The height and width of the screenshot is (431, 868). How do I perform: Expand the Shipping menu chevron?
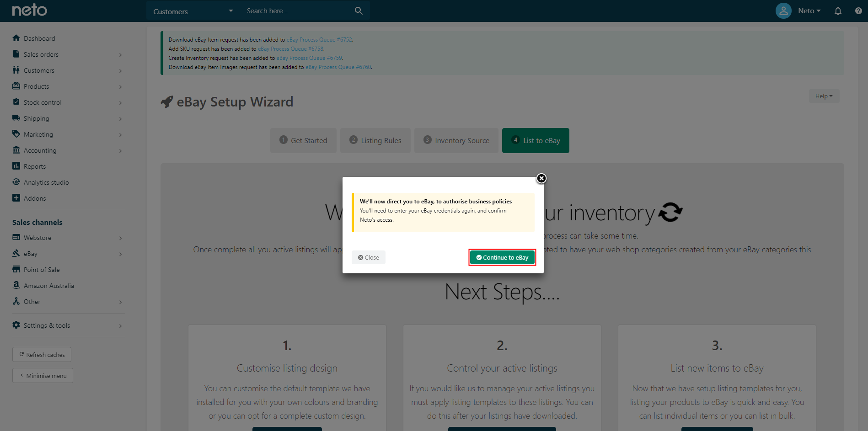click(x=120, y=119)
